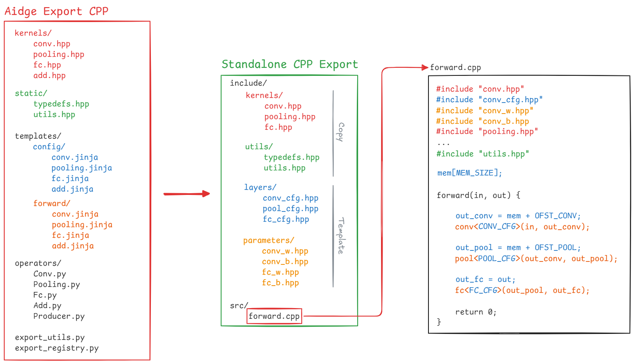Select conv.hpp under kernels in Aidge Export
The height and width of the screenshot is (364, 634).
tap(52, 43)
